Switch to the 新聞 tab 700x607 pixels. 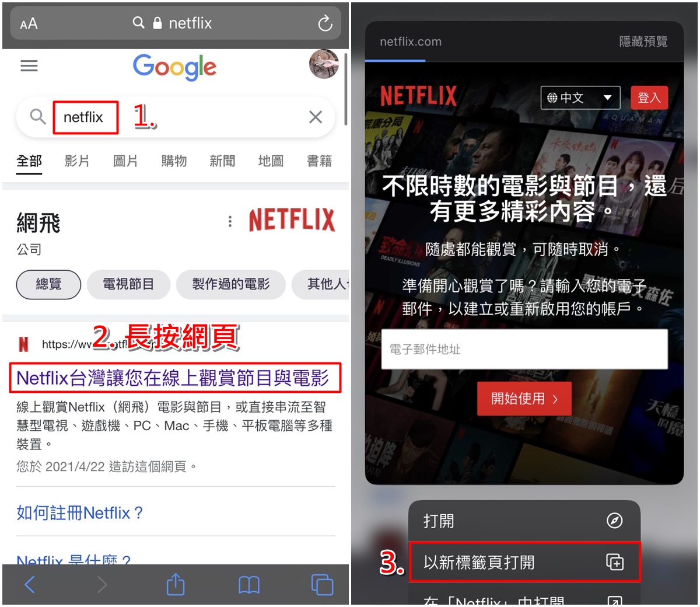[222, 161]
